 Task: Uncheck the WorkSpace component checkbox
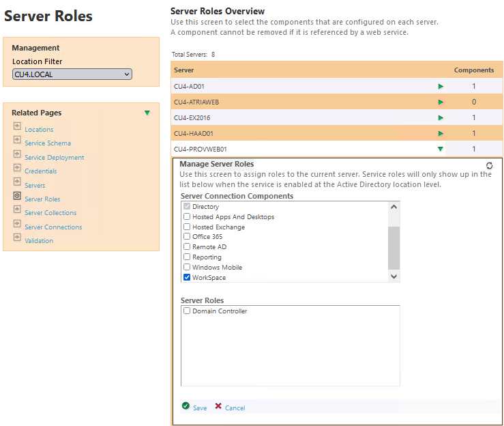tap(187, 278)
